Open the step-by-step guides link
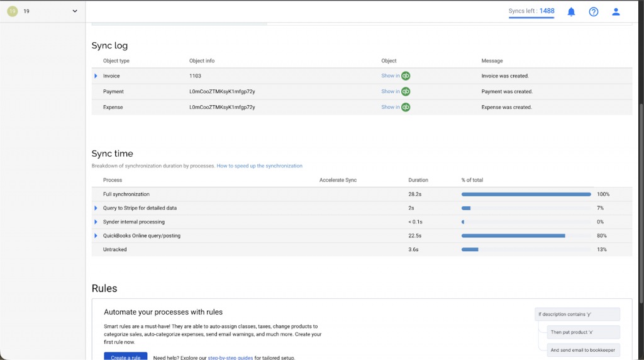This screenshot has width=644, height=360. (230, 357)
